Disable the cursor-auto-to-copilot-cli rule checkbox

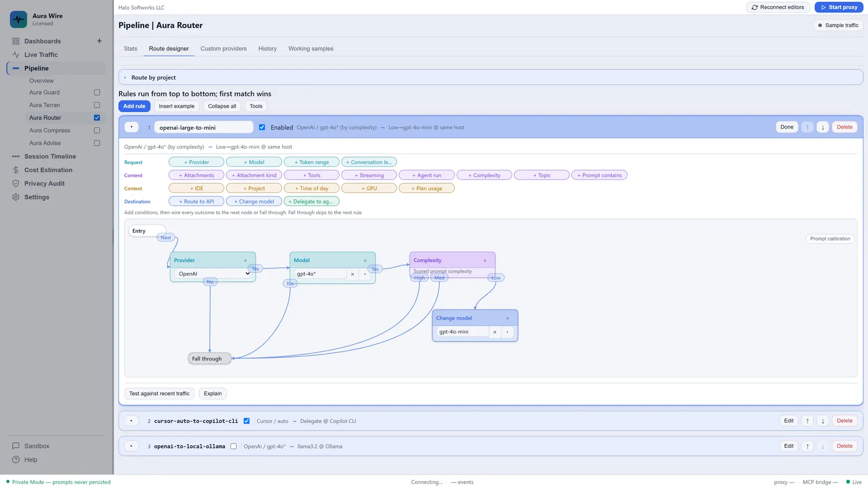pos(247,421)
